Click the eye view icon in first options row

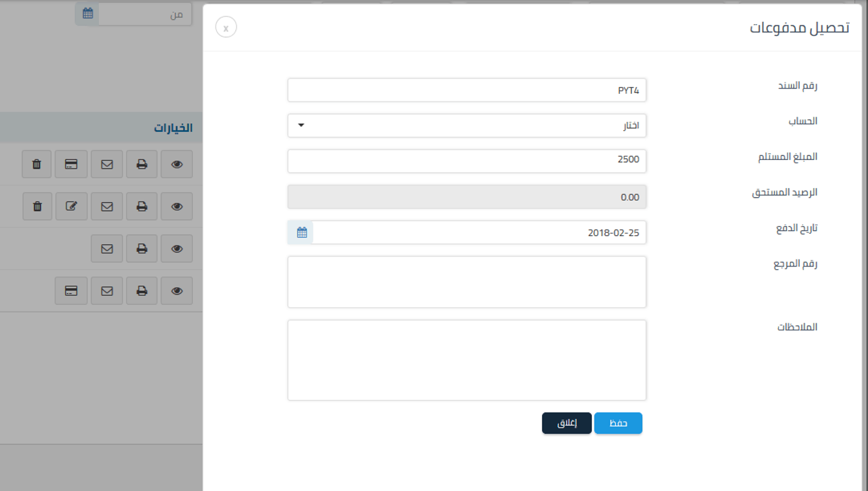(x=177, y=165)
